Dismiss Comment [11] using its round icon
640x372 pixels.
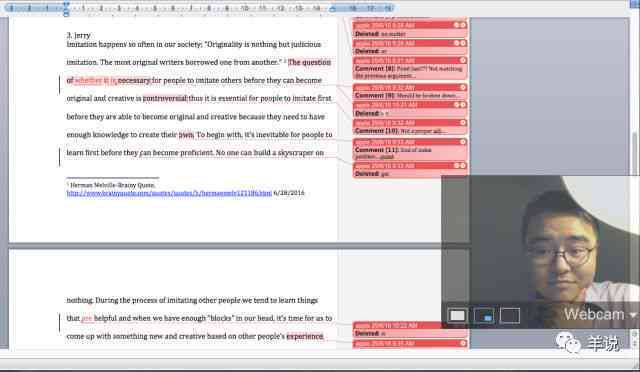(463, 142)
